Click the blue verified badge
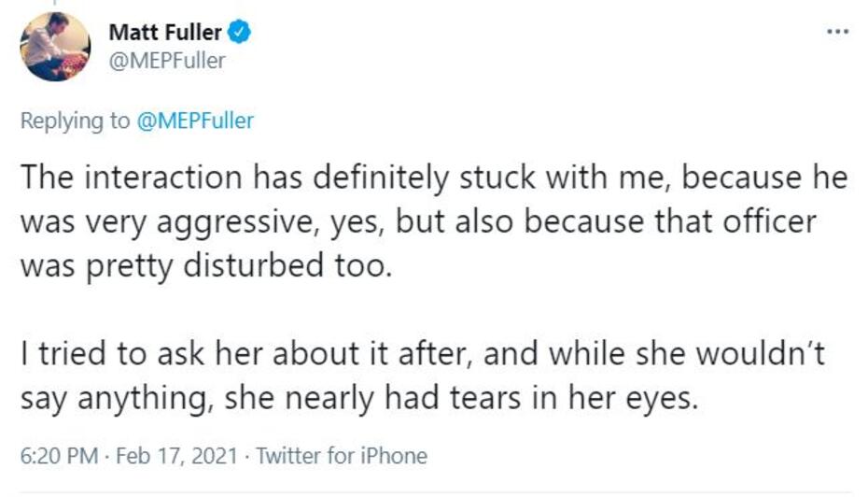The image size is (868, 497). pos(240,32)
